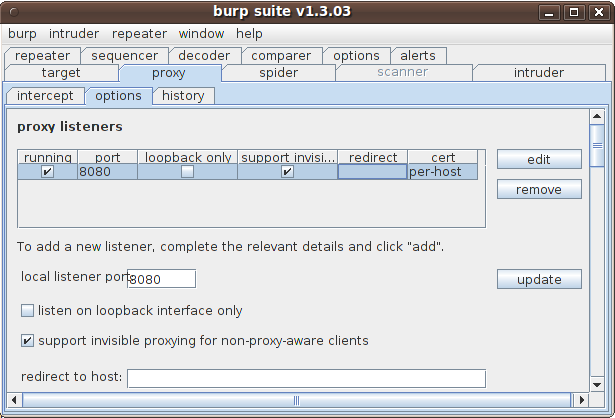This screenshot has width=615, height=418.
Task: Focus the redirect to host field
Action: (x=305, y=378)
